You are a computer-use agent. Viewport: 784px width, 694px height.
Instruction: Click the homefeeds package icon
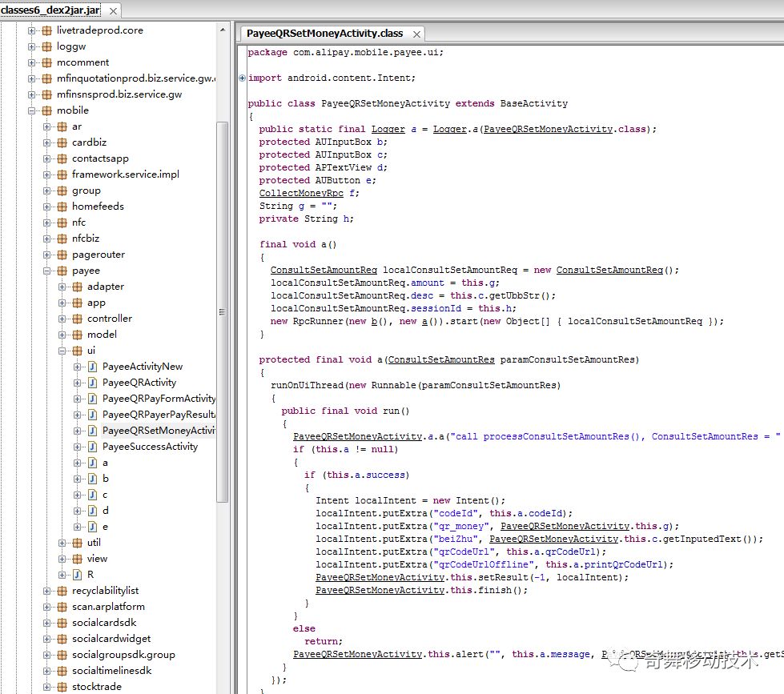tap(62, 207)
